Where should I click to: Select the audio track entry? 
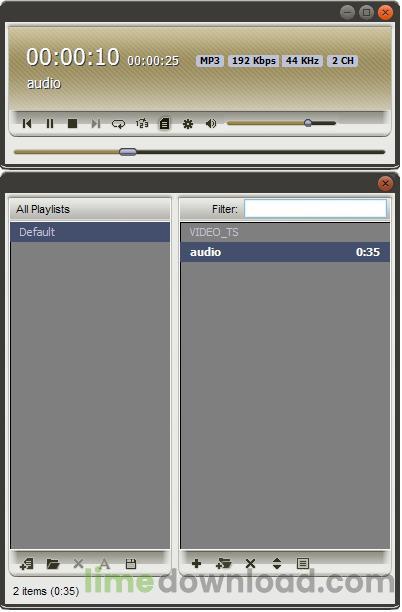285,252
